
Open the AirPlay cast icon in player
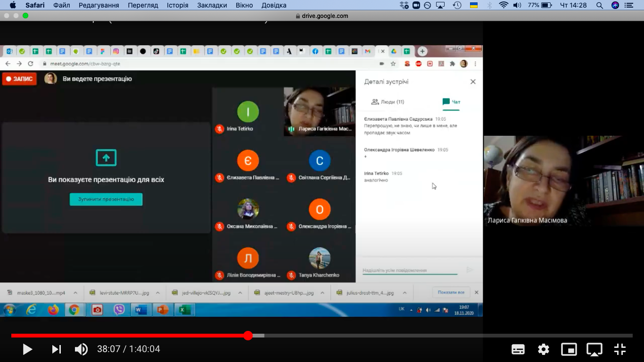click(594, 349)
